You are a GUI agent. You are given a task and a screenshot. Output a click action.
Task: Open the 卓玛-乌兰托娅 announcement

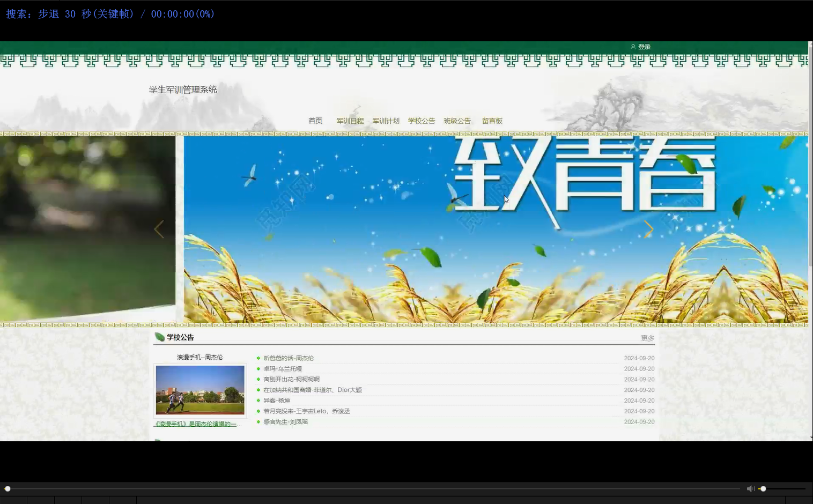tap(283, 368)
